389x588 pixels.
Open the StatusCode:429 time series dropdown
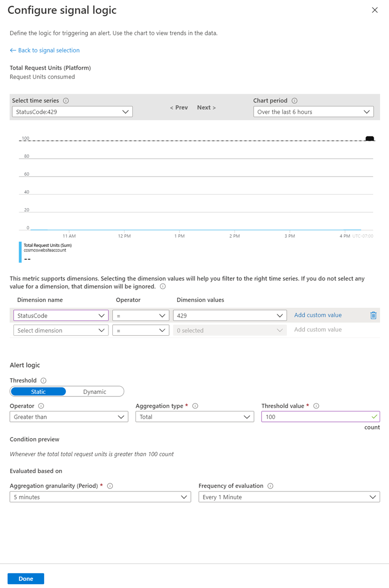[x=72, y=111]
